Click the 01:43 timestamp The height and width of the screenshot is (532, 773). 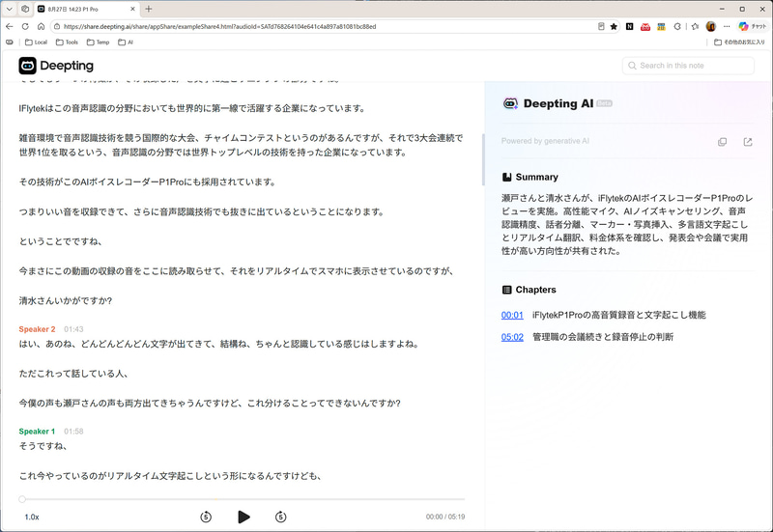click(73, 329)
